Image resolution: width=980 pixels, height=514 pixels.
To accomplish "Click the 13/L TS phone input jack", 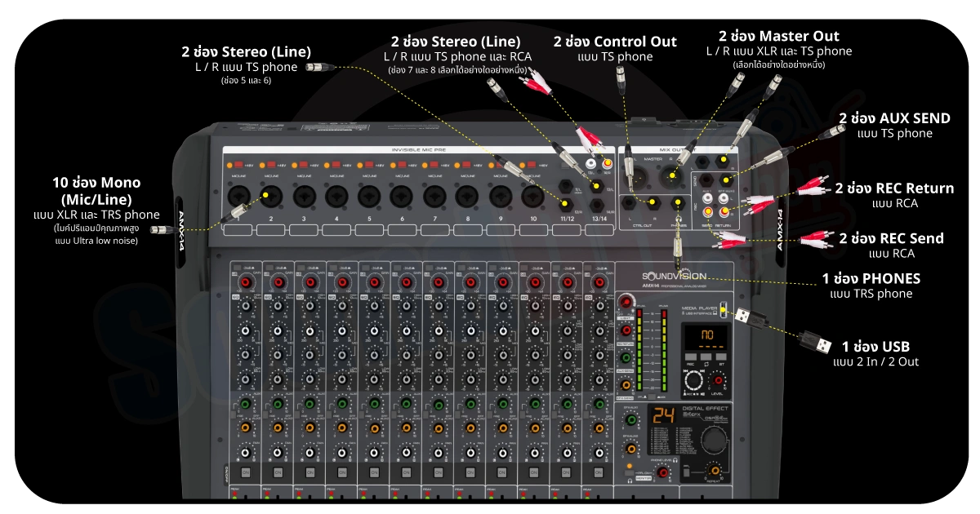I will pos(596,186).
